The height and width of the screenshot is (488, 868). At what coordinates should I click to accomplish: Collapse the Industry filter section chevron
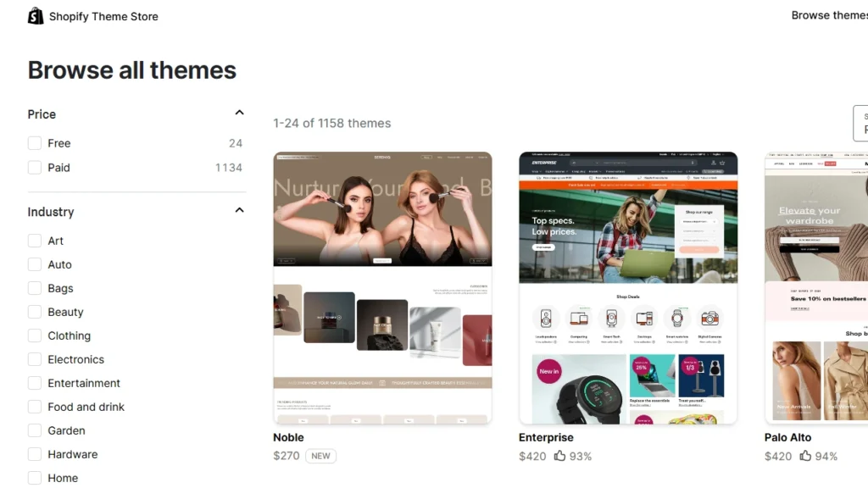pyautogui.click(x=239, y=210)
